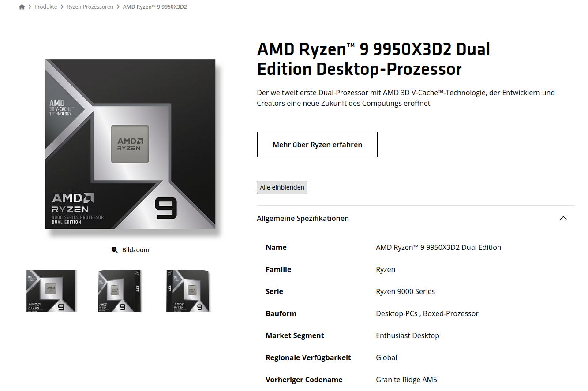Click the product title heading
The image size is (588, 391).
[x=374, y=59]
